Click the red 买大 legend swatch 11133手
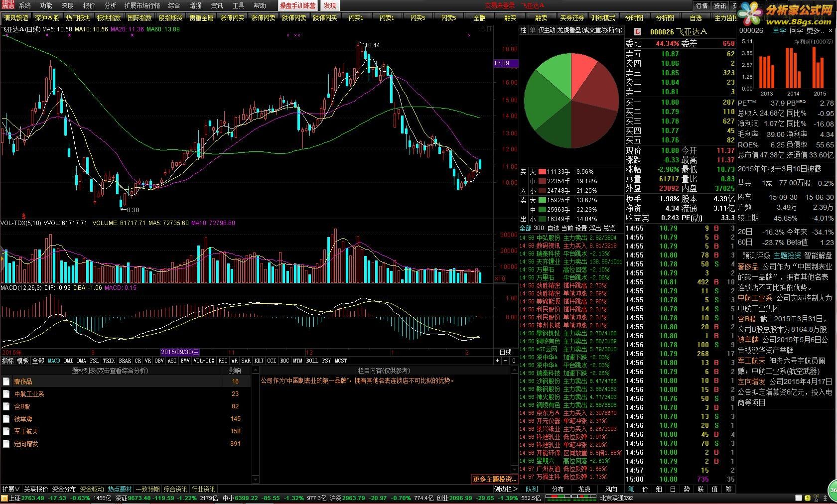The image size is (837, 504). [542, 171]
